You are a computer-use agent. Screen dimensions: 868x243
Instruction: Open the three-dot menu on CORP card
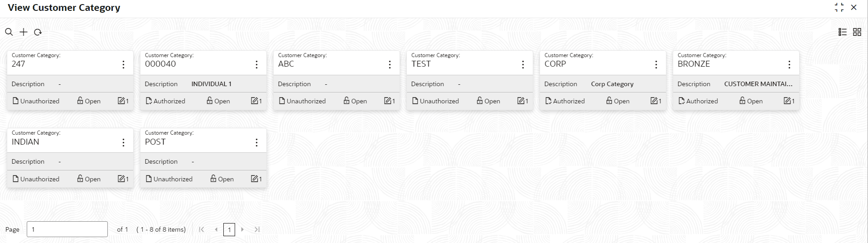pos(656,64)
